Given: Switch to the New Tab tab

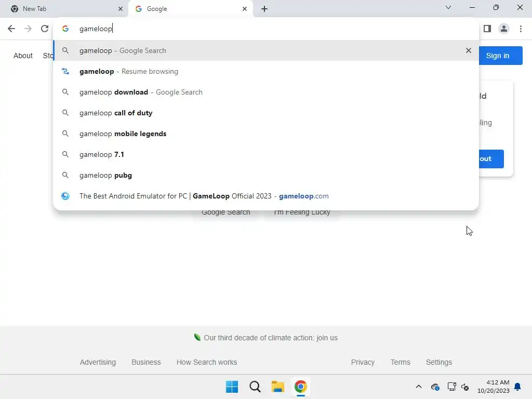Looking at the screenshot, I should (64, 9).
